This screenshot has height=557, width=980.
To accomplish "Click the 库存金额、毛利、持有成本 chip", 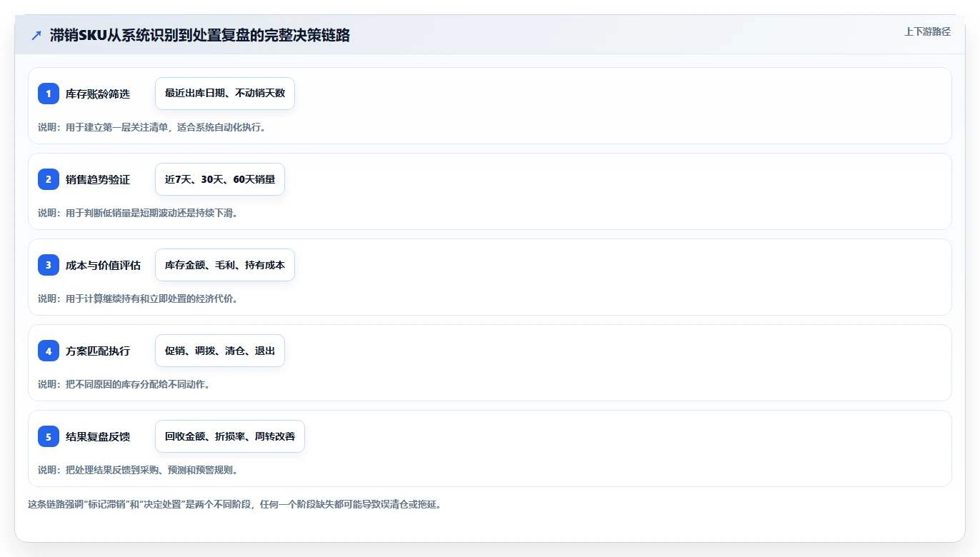I will point(225,265).
